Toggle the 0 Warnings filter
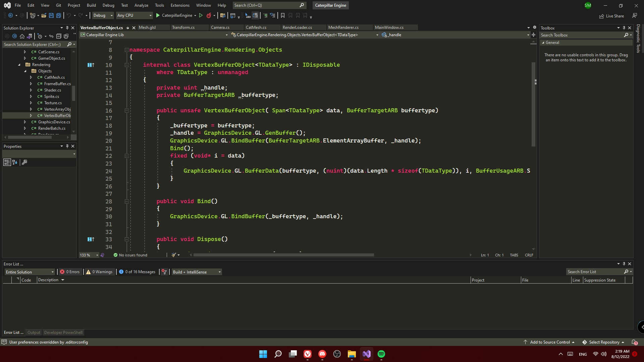Screen dimensions: 644x362 [100, 272]
